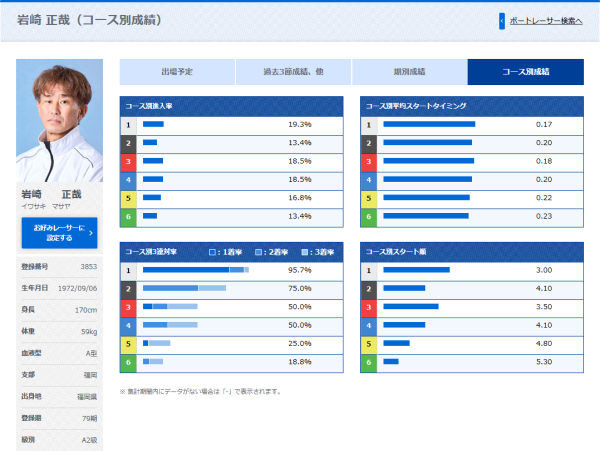The image size is (600, 451).
Task: Click black course 2 badge in 3連対率 table
Action: pyautogui.click(x=129, y=289)
